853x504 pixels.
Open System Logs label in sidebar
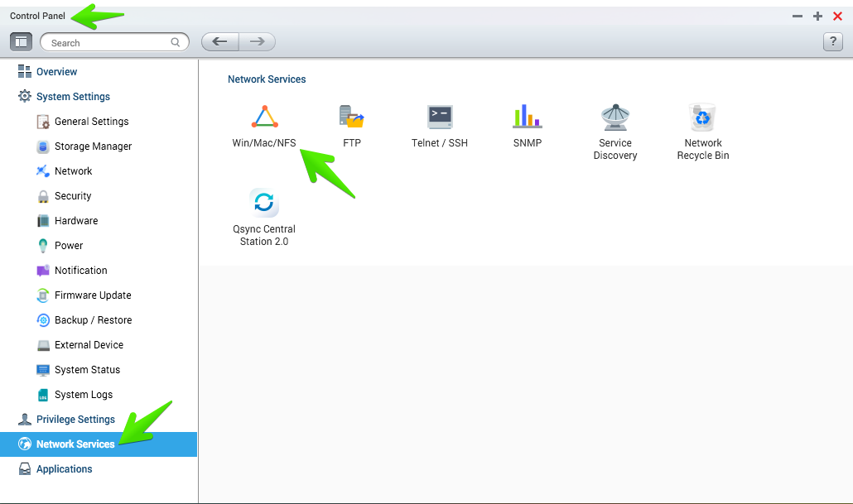(84, 395)
